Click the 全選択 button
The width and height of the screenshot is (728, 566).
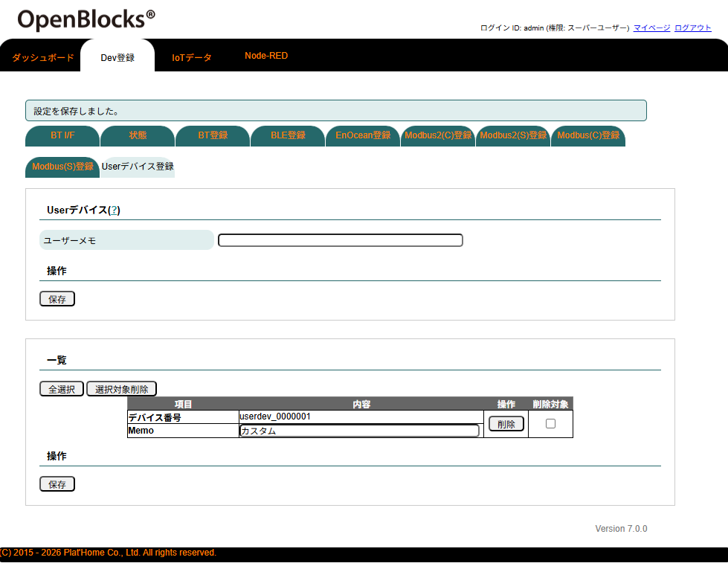click(62, 389)
